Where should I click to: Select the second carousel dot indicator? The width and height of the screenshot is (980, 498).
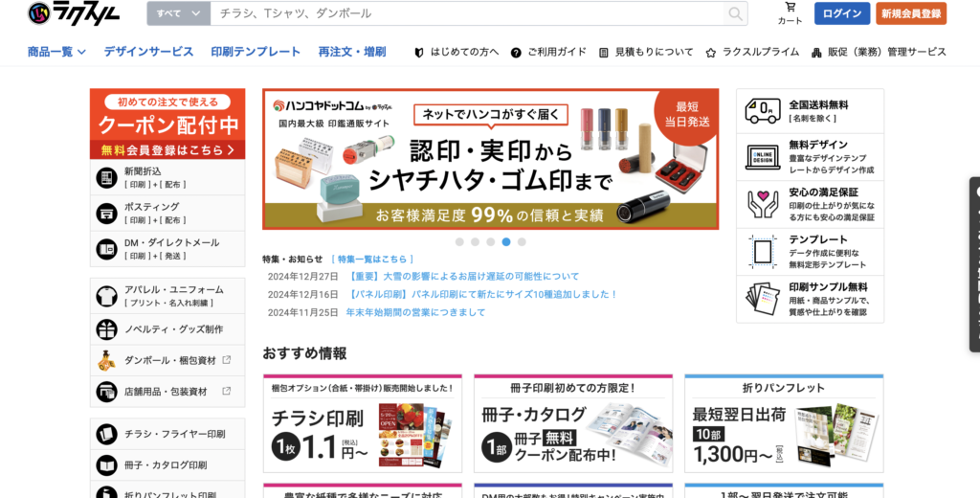pos(475,242)
